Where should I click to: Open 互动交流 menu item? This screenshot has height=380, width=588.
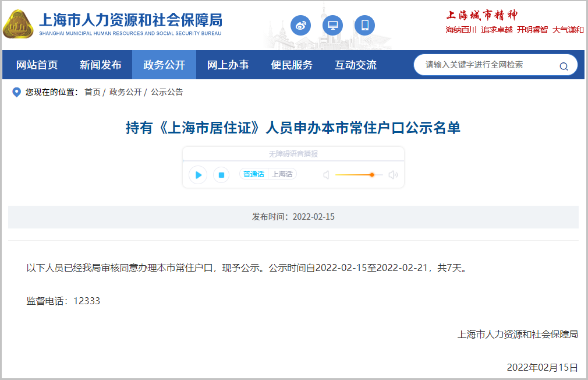[x=356, y=65]
